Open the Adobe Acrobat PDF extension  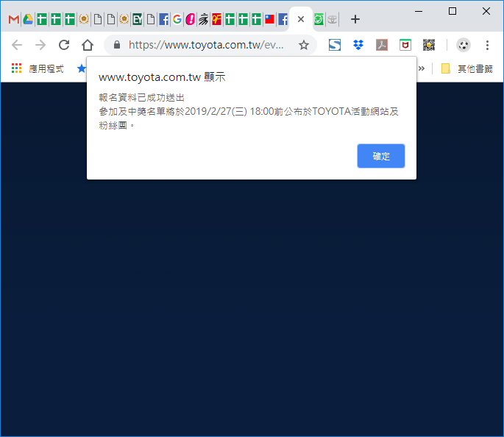tap(382, 45)
